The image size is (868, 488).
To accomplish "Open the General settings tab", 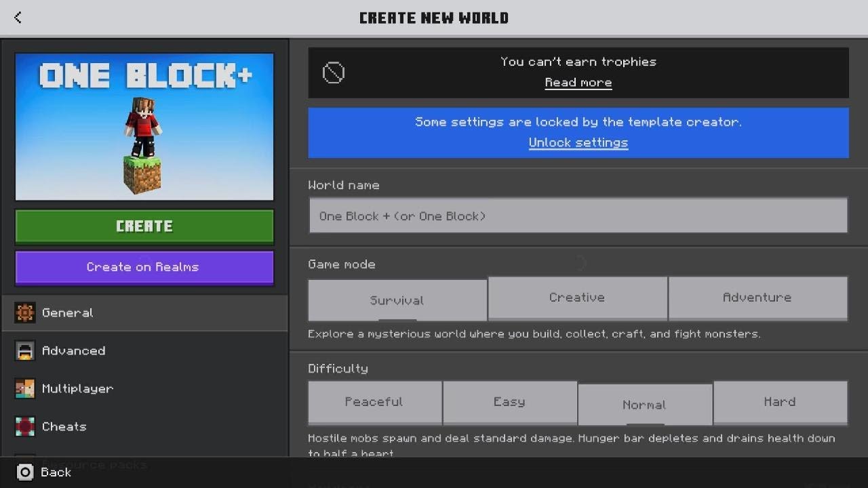I will 145,312.
